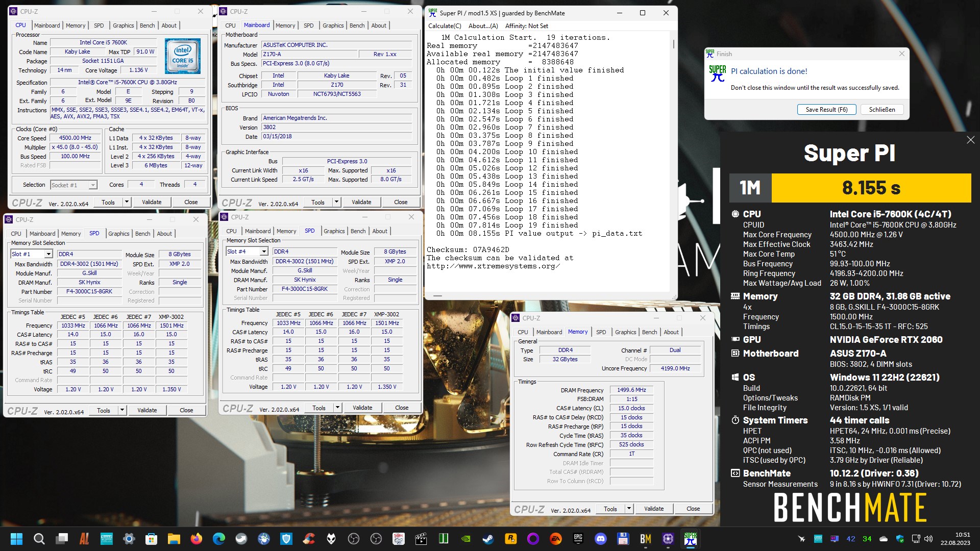Open the Slot #1 memory slot dropdown
Screen dimensions: 980x551
tap(48, 254)
